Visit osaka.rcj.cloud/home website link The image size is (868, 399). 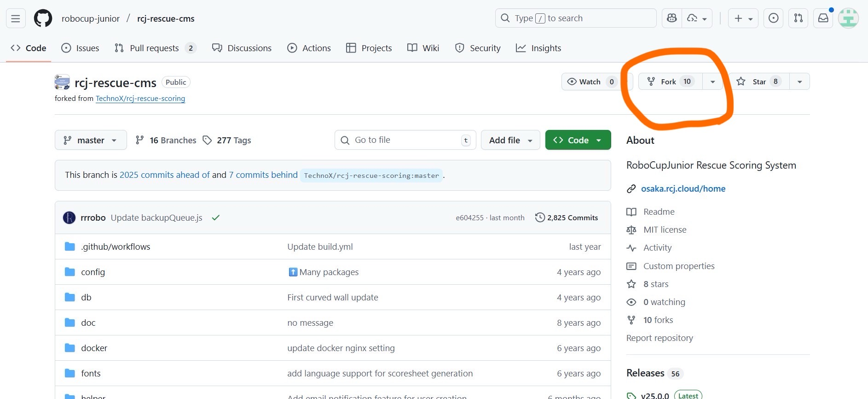(x=683, y=188)
